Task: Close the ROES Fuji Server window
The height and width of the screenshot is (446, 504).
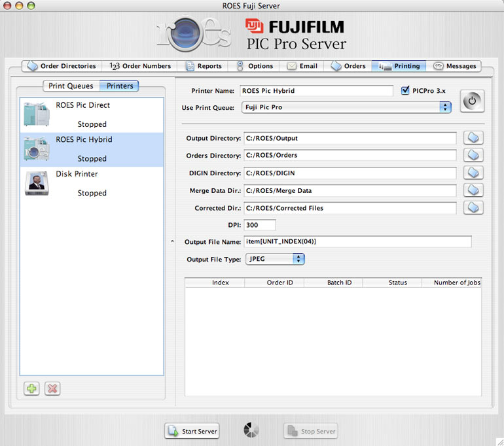Action: [x=7, y=5]
